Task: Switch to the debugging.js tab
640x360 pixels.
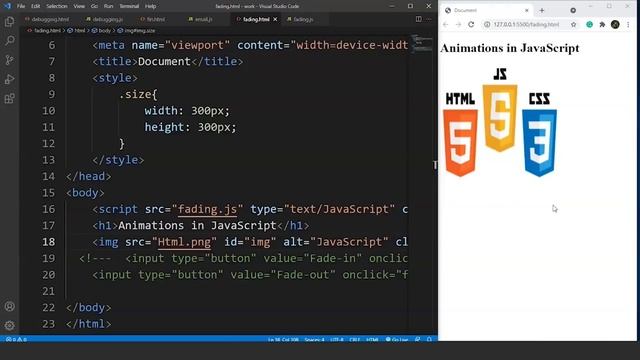Action: pyautogui.click(x=107, y=19)
